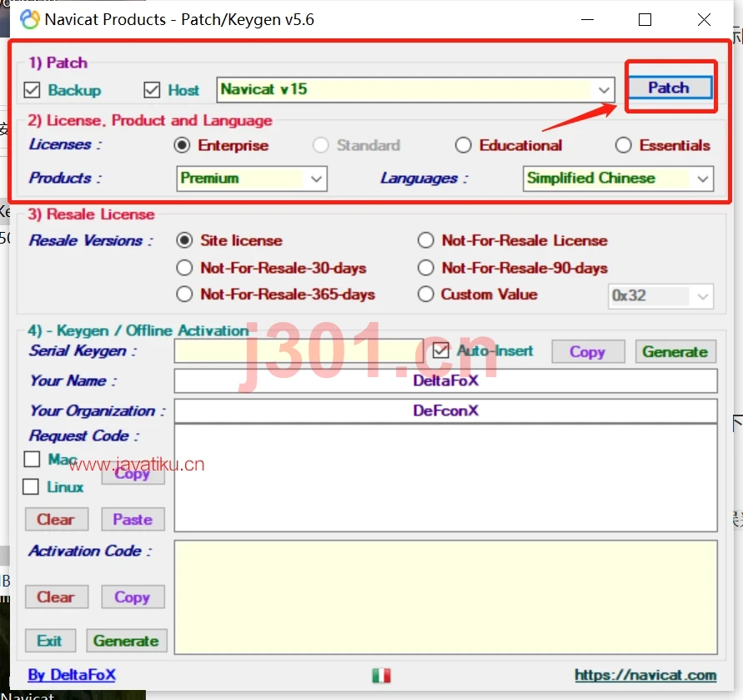Click Clear button under Request Code

[57, 519]
